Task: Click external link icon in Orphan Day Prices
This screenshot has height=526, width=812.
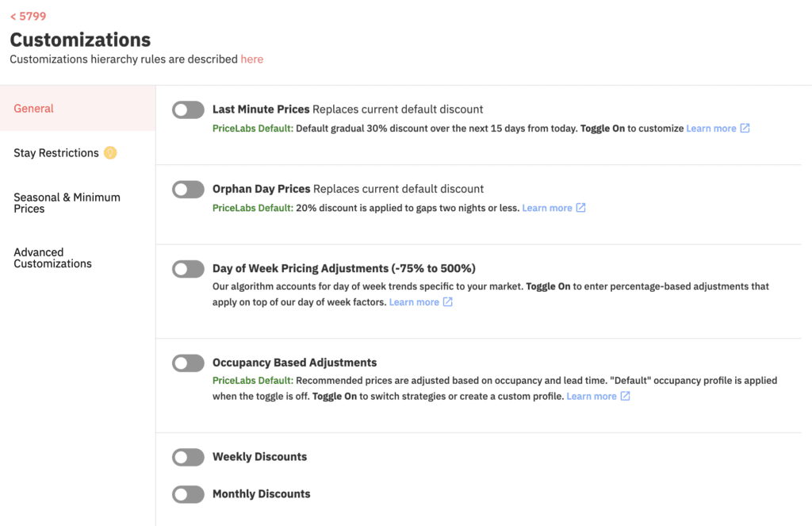Action: pos(580,208)
